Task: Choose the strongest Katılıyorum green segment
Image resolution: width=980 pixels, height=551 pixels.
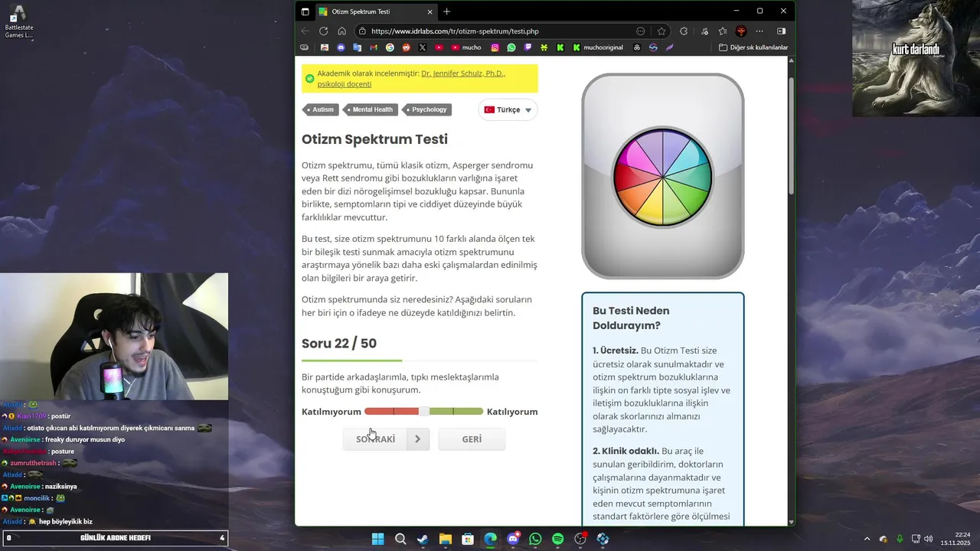Action: 469,412
